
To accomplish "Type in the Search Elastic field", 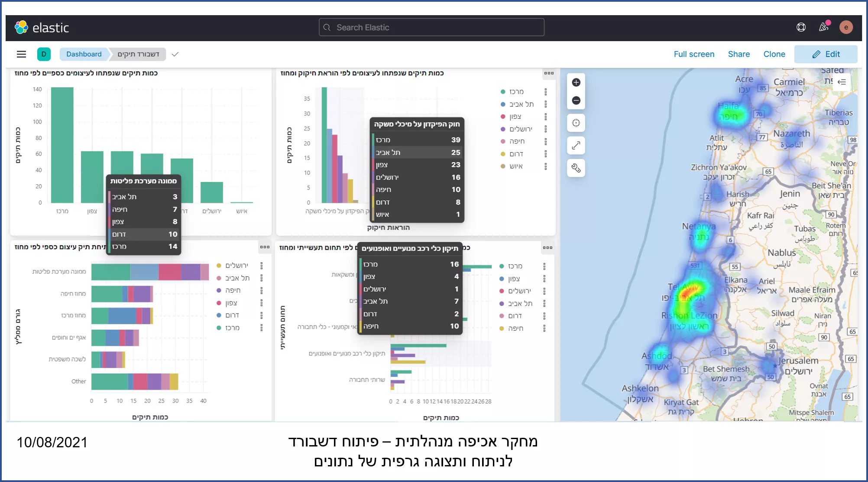I will 431,27.
